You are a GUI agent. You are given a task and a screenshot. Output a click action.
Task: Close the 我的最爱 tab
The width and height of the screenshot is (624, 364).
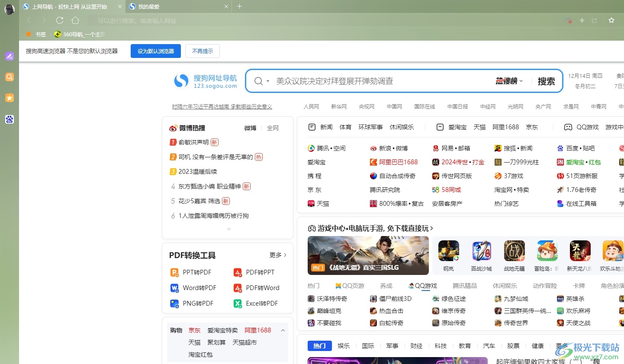[x=226, y=6]
